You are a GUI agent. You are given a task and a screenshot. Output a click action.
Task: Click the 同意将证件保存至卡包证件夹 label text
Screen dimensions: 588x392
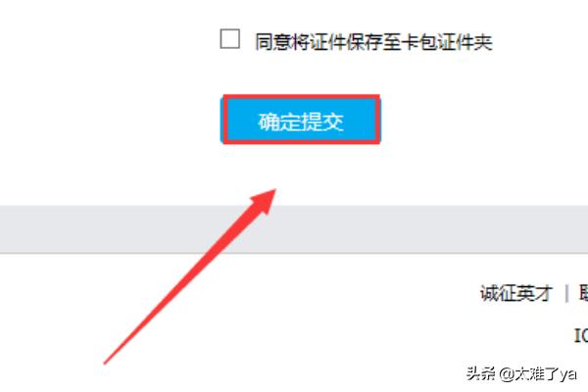373,41
